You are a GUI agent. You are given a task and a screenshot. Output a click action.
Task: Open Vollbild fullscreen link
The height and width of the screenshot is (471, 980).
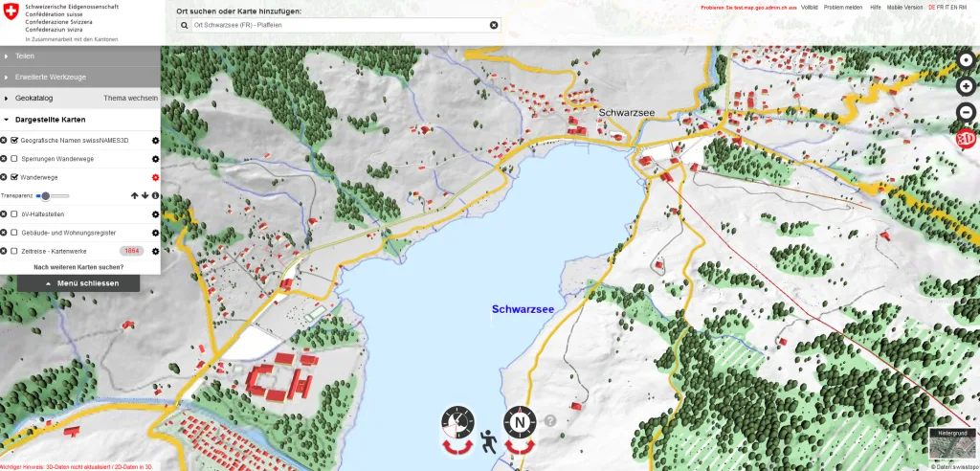(810, 8)
